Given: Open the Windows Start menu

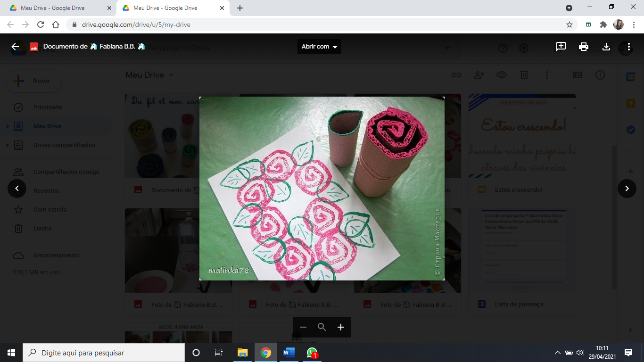Looking at the screenshot, I should [11, 353].
